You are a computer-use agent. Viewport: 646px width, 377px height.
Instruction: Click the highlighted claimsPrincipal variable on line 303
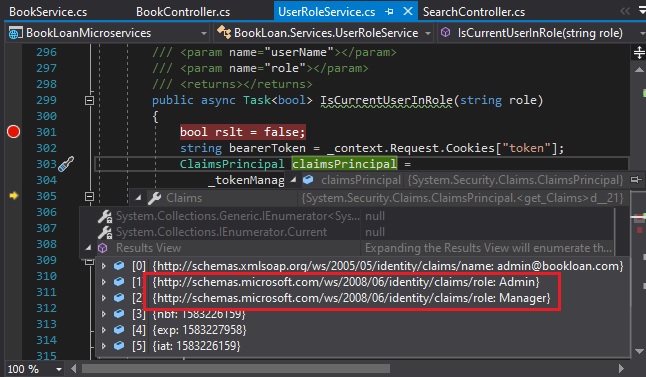point(344,164)
